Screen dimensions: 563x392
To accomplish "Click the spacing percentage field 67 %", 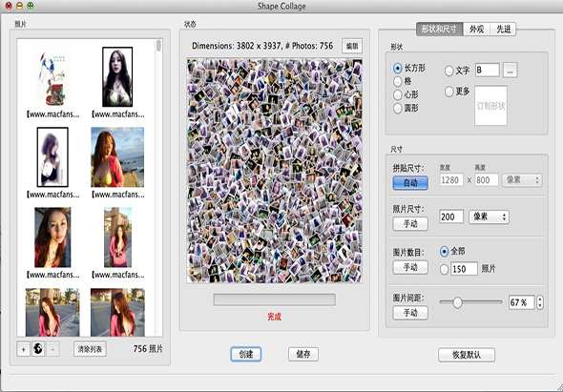I will pos(521,302).
